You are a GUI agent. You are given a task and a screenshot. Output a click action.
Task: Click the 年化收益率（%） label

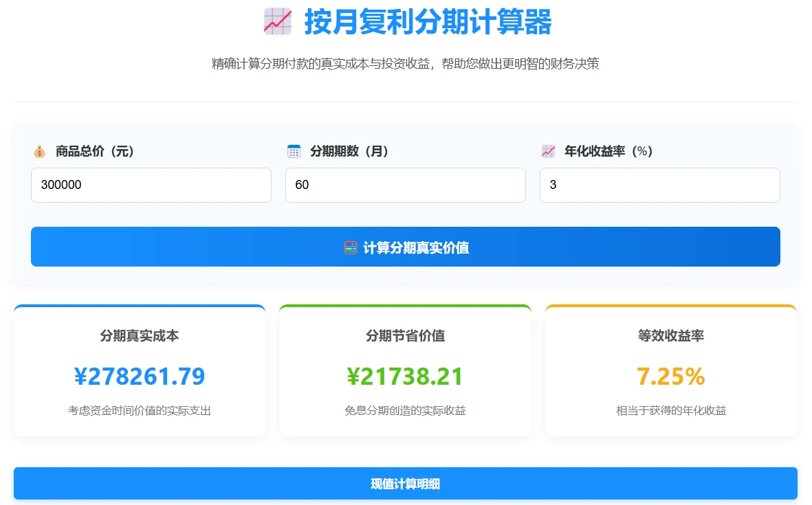click(x=608, y=151)
